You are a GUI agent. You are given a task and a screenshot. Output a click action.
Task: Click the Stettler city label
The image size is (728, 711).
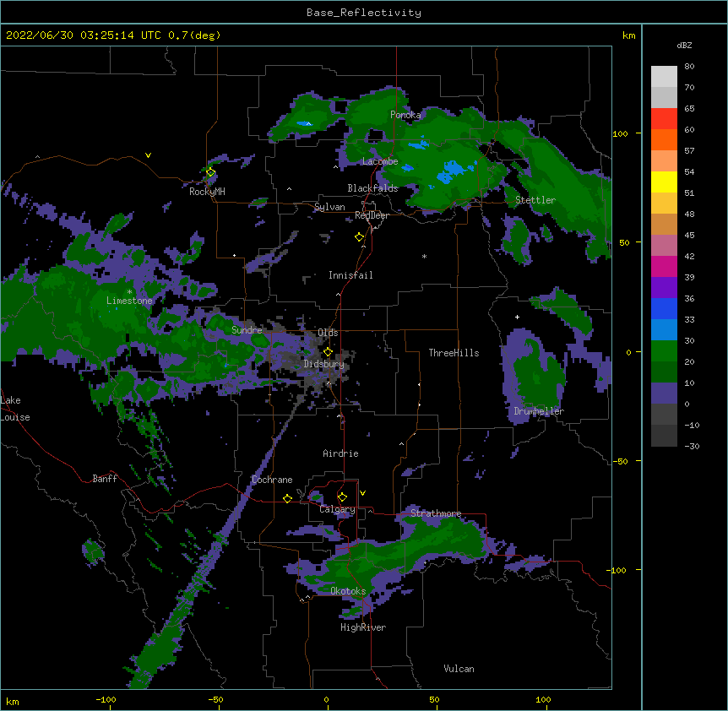tap(535, 200)
